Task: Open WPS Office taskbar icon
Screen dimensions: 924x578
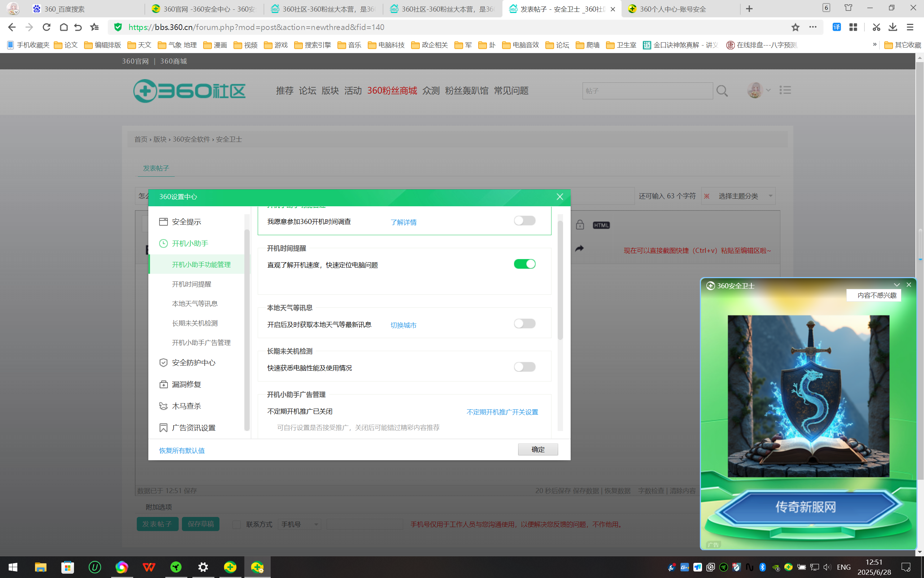Action: coord(149,567)
